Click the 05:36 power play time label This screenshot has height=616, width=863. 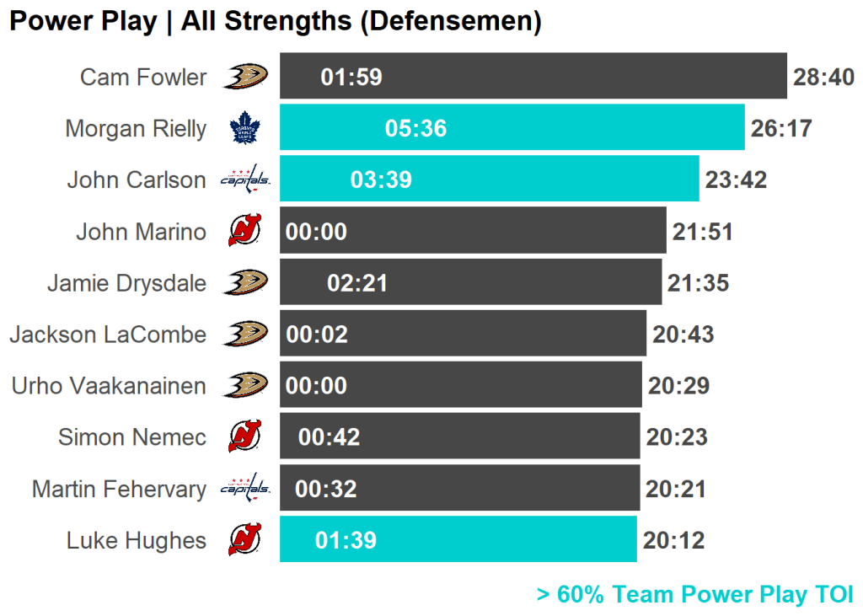tap(415, 129)
